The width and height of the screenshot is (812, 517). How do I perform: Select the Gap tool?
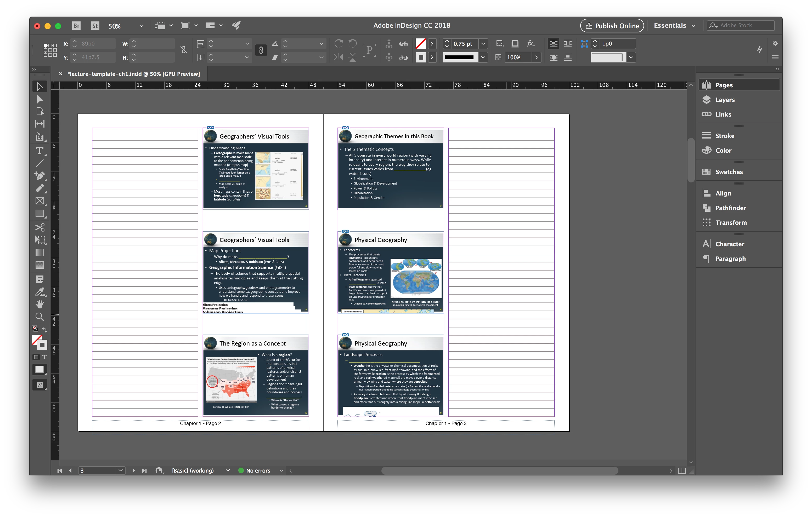(x=40, y=124)
